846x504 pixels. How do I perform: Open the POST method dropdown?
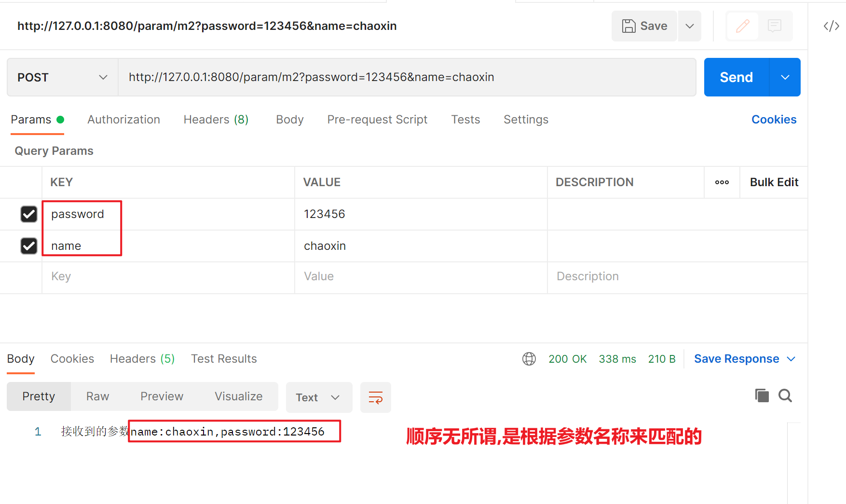[x=62, y=77]
